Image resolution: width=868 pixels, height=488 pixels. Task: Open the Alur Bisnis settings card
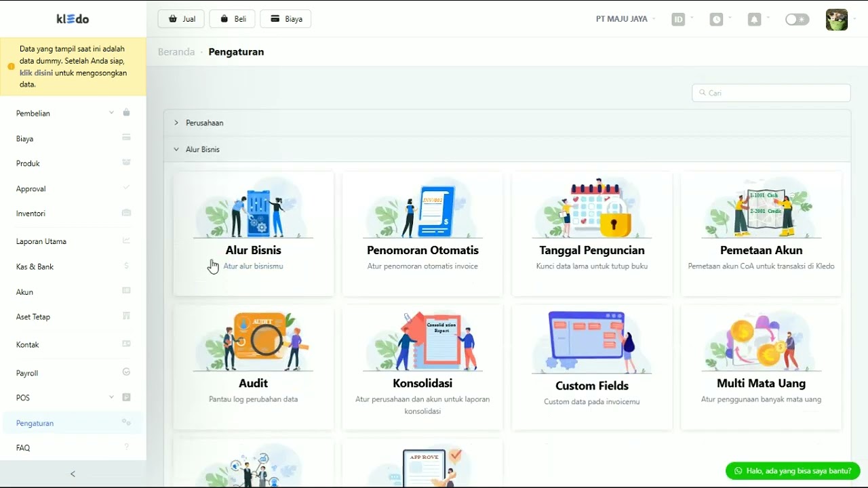pyautogui.click(x=254, y=234)
